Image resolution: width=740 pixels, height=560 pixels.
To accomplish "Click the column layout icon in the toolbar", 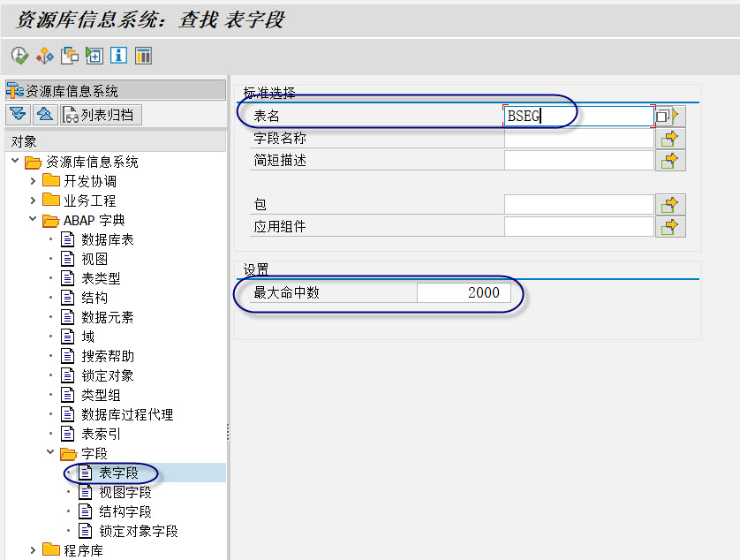I will click(x=143, y=56).
